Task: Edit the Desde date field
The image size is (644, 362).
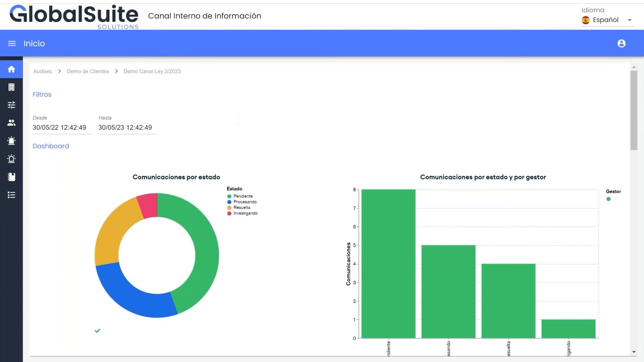Action: (x=62, y=128)
